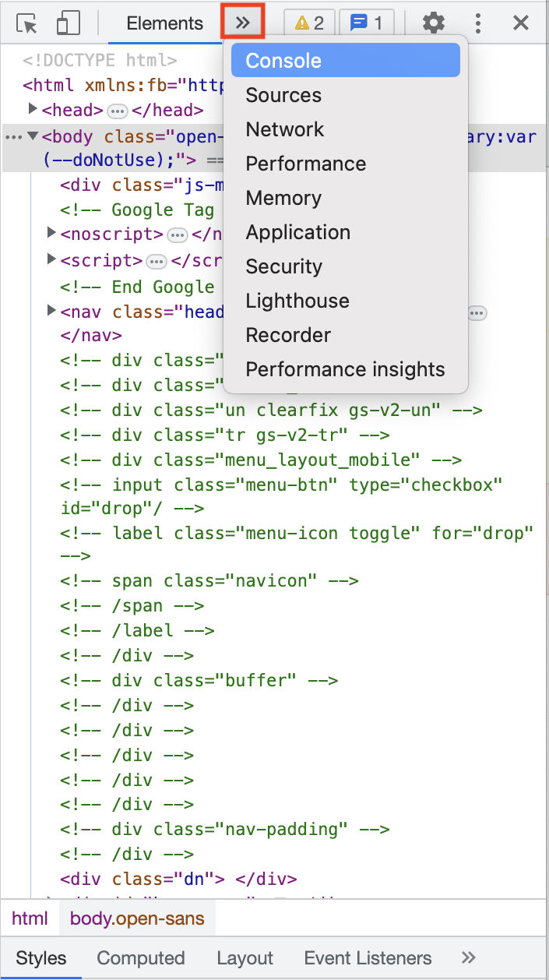Switch to the Computed tab

(140, 957)
